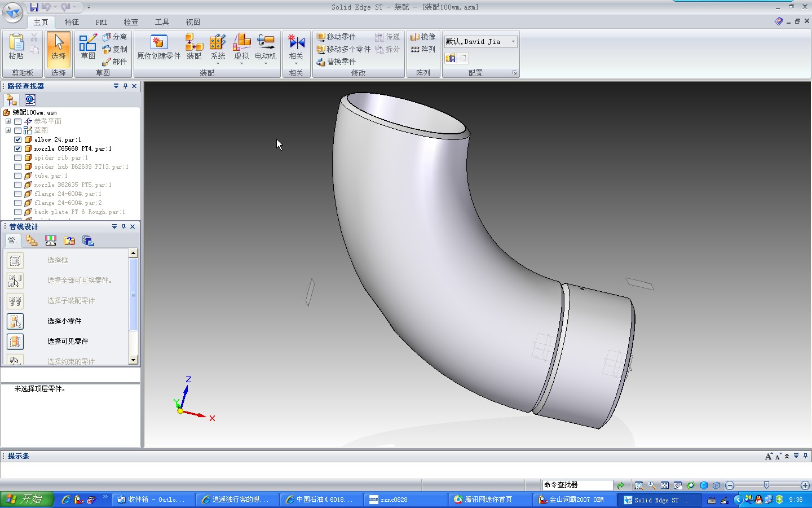812x508 pixels.
Task: Expand the 参考平面 tree node
Action: pyautogui.click(x=8, y=121)
